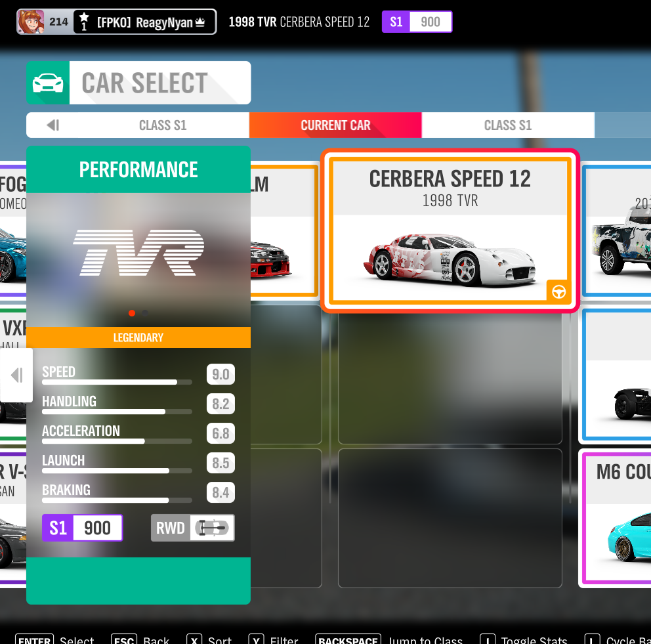Click the Toggle Stats prompt

[x=524, y=639]
